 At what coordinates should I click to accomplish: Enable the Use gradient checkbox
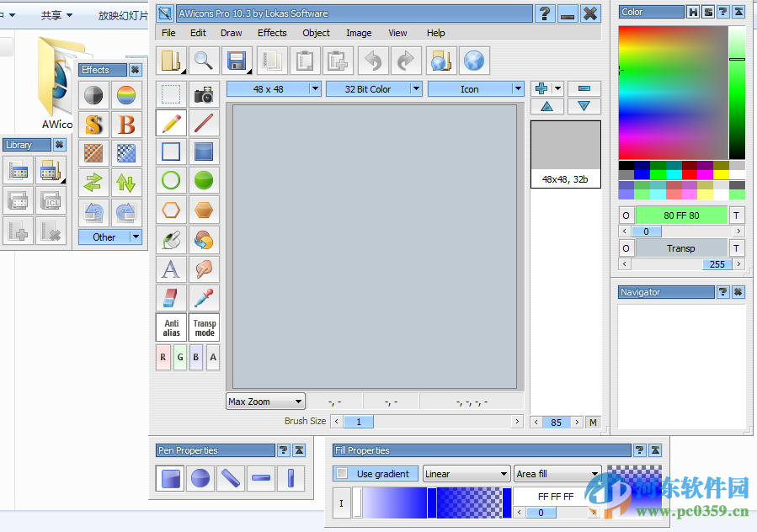(342, 474)
